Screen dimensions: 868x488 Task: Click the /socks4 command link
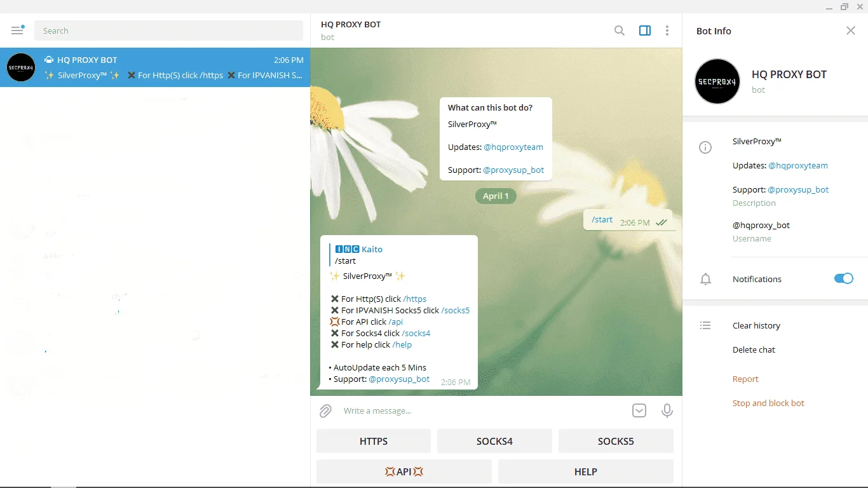tap(416, 334)
